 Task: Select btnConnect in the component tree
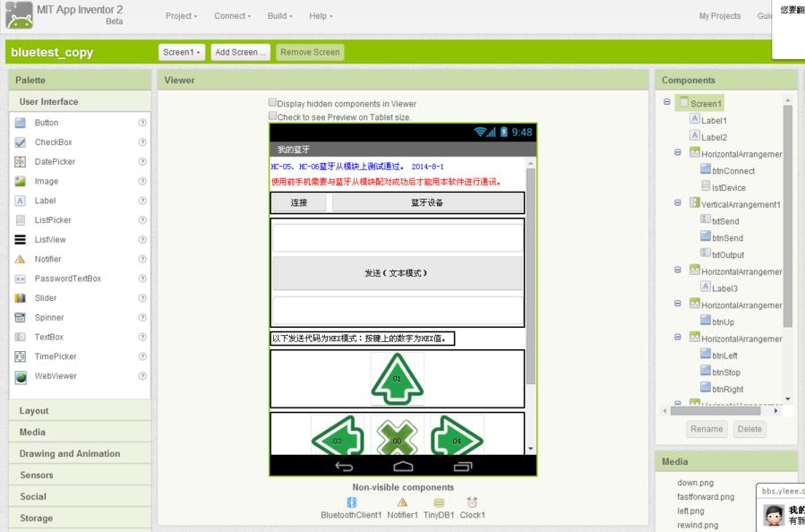click(x=732, y=171)
